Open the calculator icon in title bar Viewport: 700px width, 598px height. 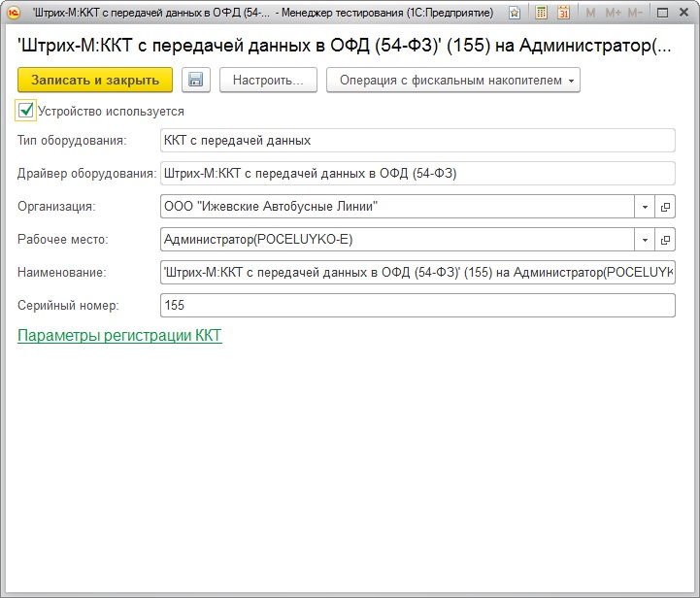[542, 14]
